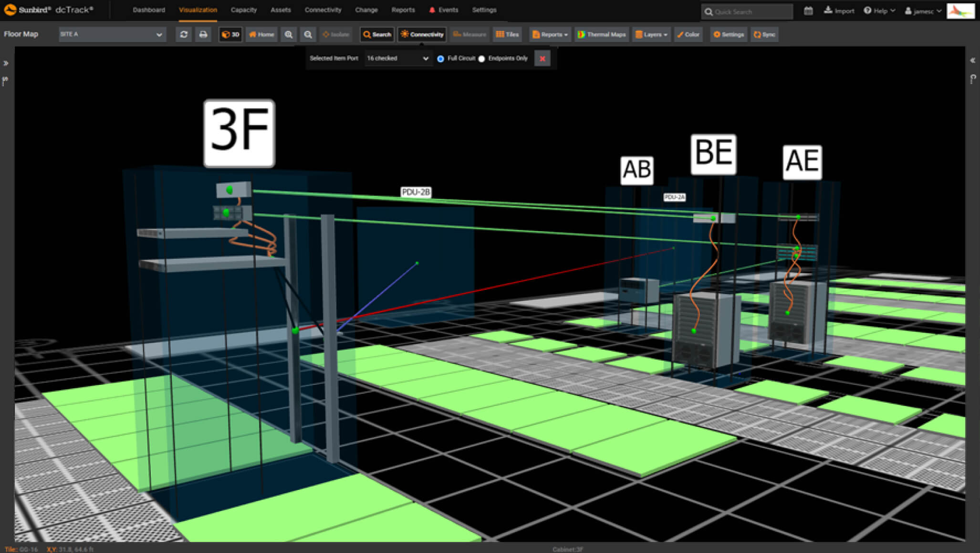The height and width of the screenshot is (553, 980).
Task: Click the right panel pin icon
Action: [x=973, y=79]
